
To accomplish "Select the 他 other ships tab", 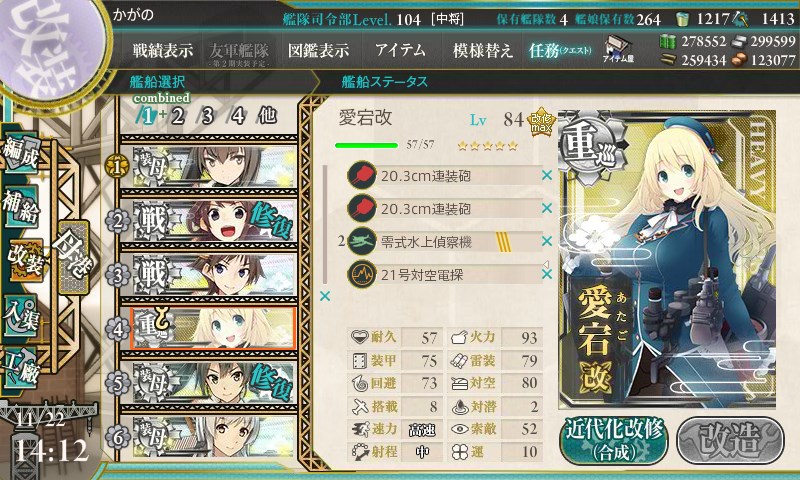I will click(267, 116).
